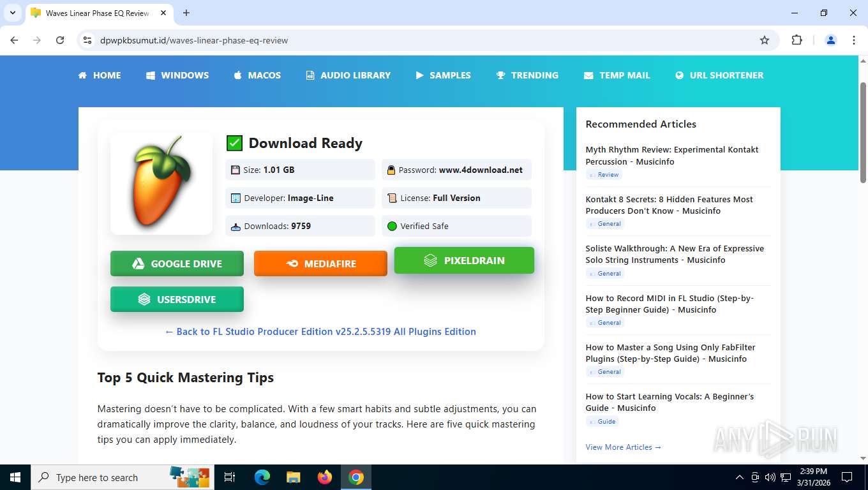Click the Review tag under Myth Rhythm
This screenshot has height=490, width=868.
pos(604,175)
